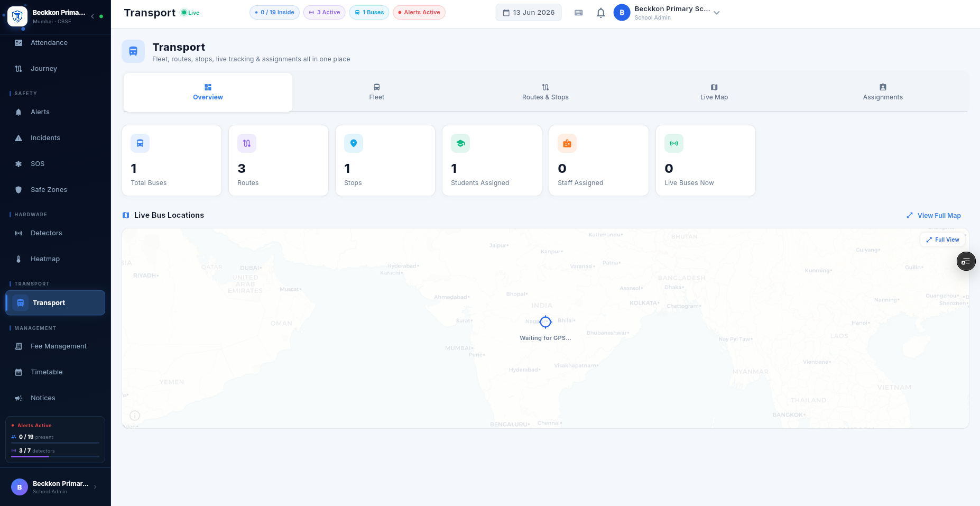Open Notices in the sidebar
This screenshot has height=506, width=980.
(x=55, y=398)
